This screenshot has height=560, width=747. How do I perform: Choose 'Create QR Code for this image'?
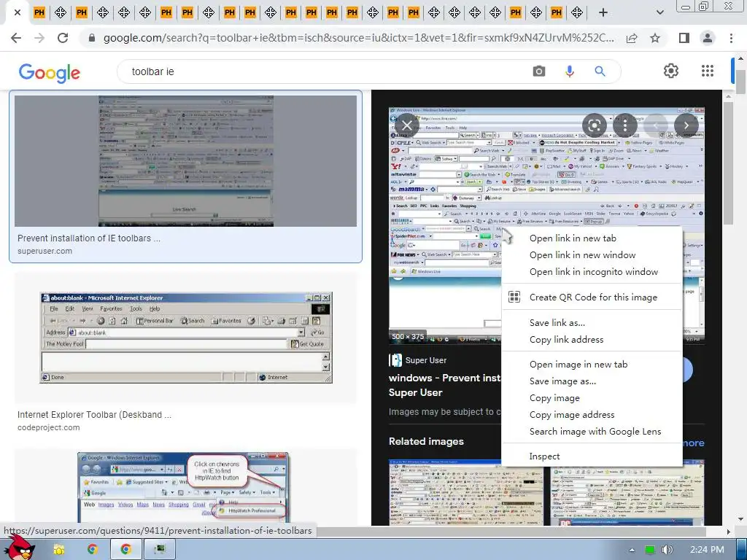(592, 297)
